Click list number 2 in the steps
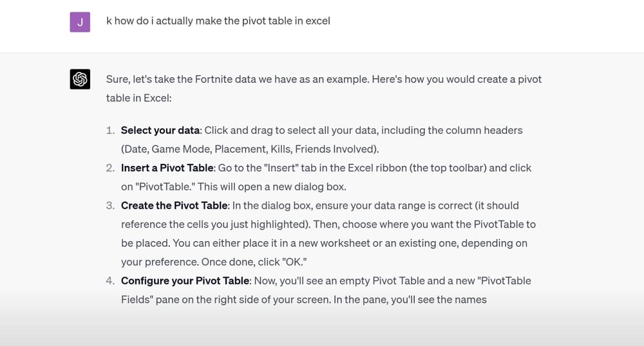644x346 pixels. pos(110,168)
